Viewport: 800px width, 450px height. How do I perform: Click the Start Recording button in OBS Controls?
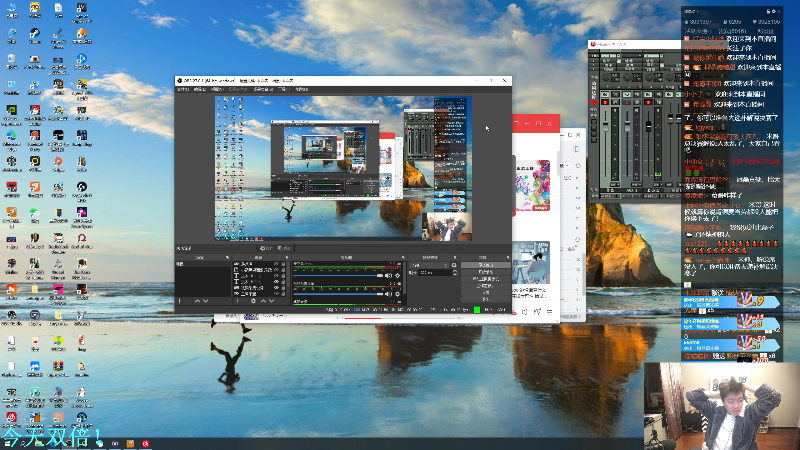point(486,272)
